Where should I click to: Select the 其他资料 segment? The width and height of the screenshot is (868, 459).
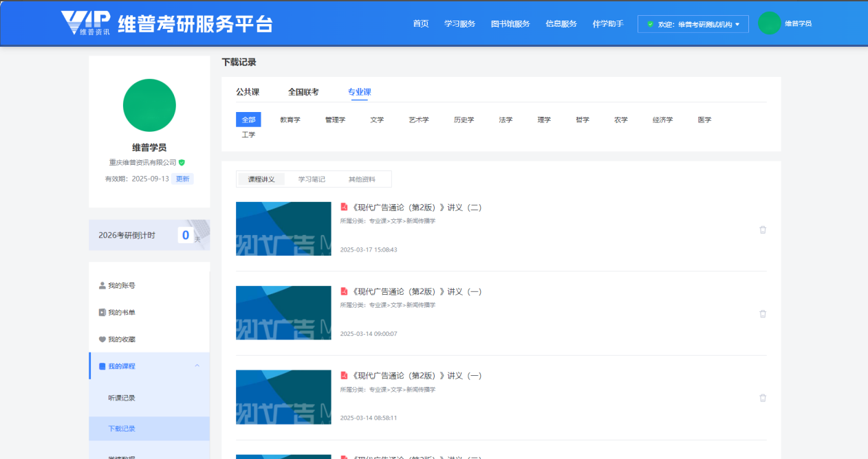click(362, 179)
